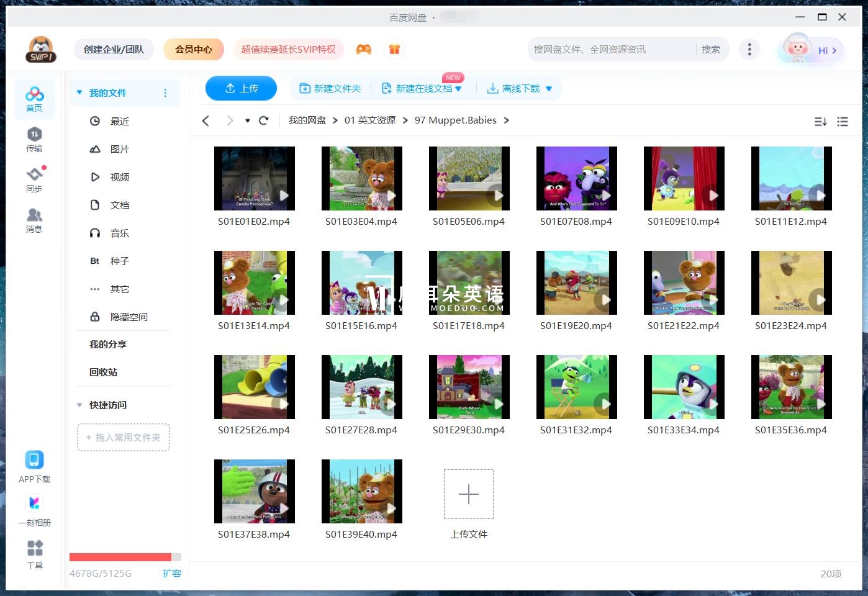The image size is (868, 596).
Task: Refresh the current folder view
Action: pos(264,120)
